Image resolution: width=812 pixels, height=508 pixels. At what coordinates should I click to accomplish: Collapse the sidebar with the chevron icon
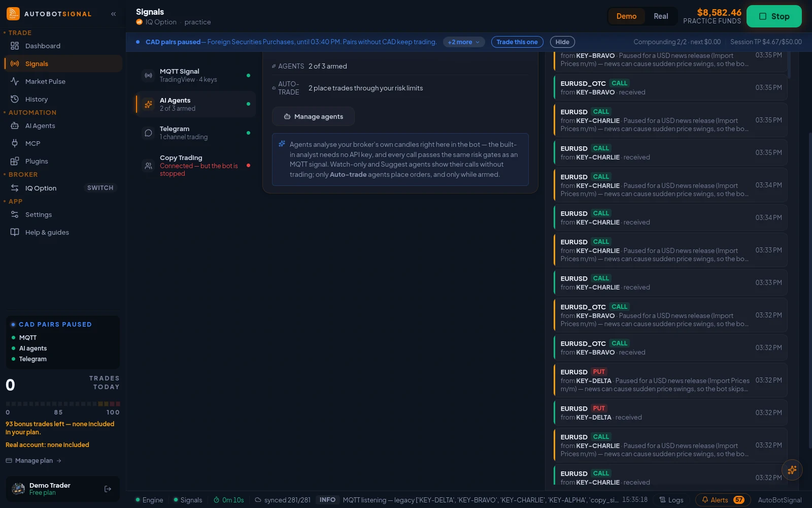pos(113,14)
